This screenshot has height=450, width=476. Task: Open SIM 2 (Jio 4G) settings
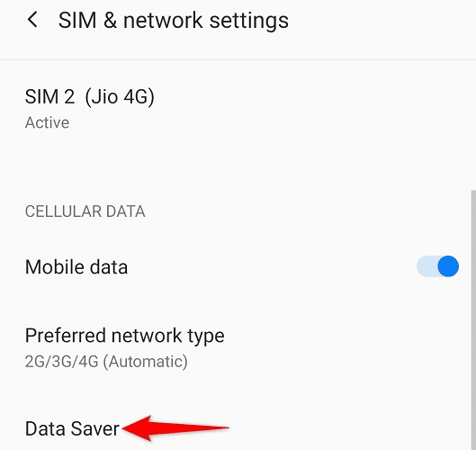click(x=238, y=108)
